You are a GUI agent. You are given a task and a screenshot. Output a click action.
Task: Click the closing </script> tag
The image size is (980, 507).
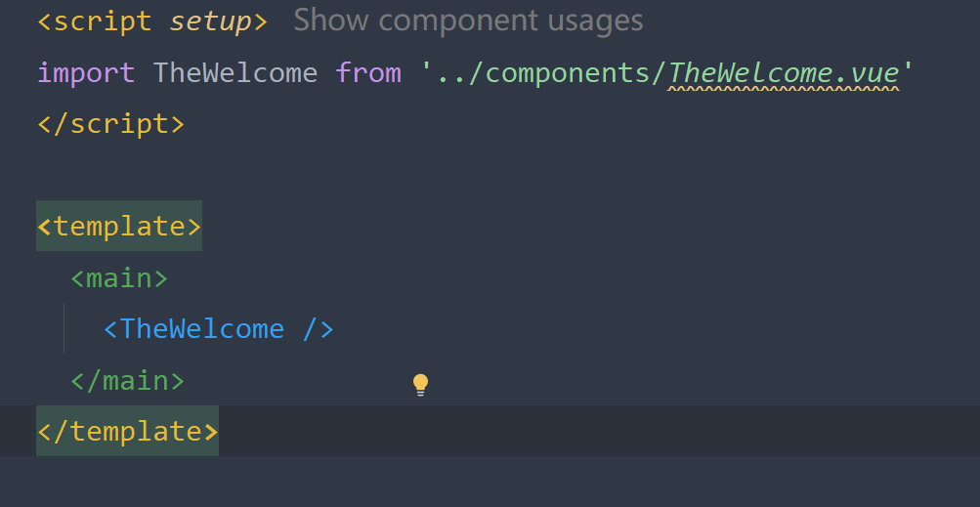(111, 124)
